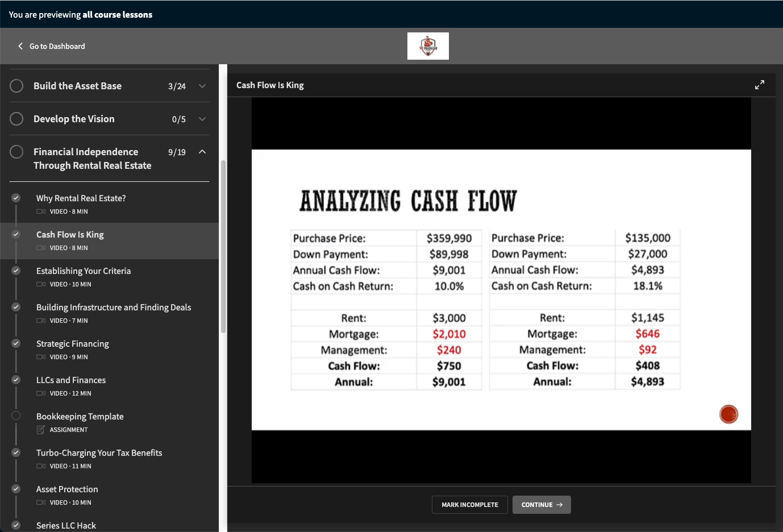This screenshot has width=783, height=532.
Task: Toggle the Bookkeeping Template completion circle
Action: coord(16,415)
